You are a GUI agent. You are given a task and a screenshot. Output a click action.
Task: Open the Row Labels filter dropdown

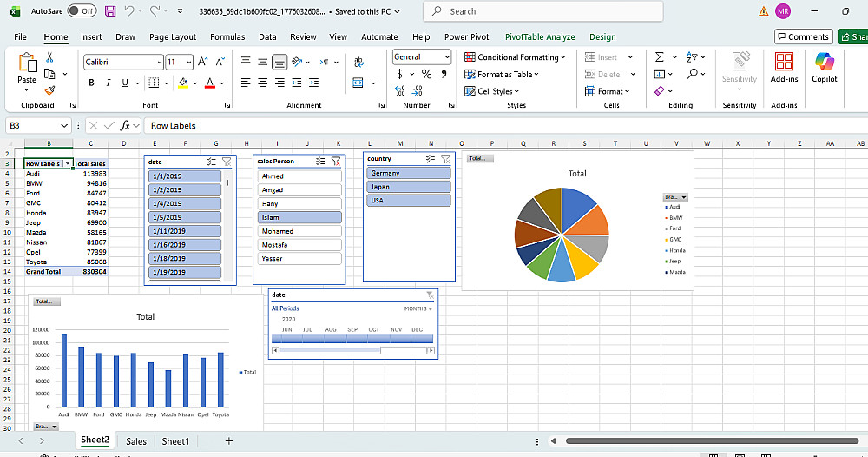point(68,164)
